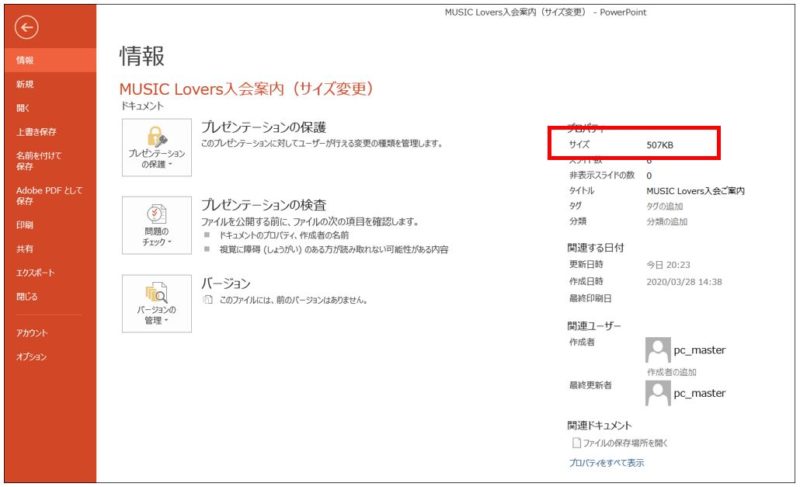The image size is (800, 487).
Task: Click the 最終印刷日 label
Action: (x=590, y=298)
